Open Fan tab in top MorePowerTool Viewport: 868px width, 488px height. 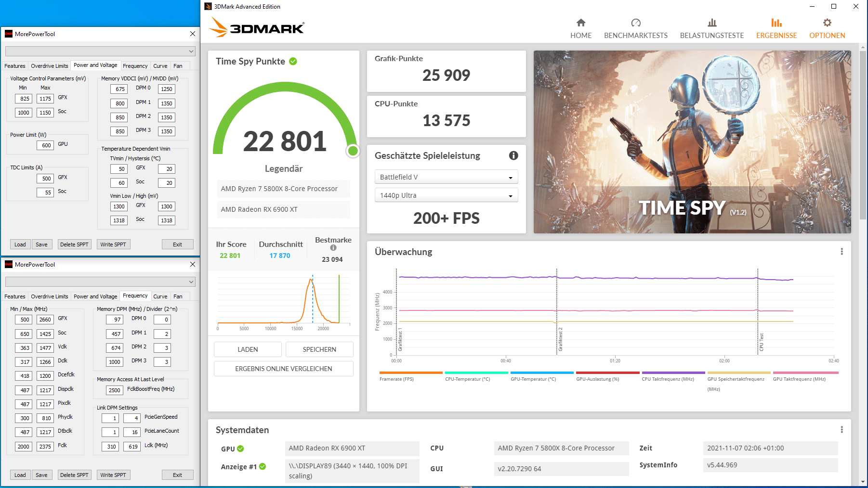(178, 66)
